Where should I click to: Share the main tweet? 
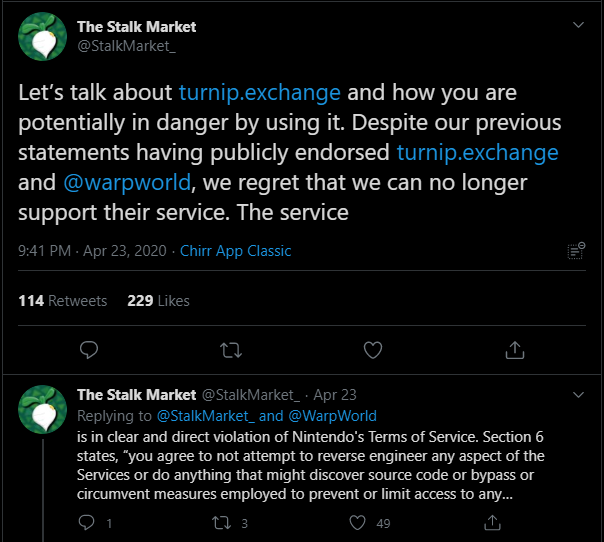pyautogui.click(x=515, y=350)
